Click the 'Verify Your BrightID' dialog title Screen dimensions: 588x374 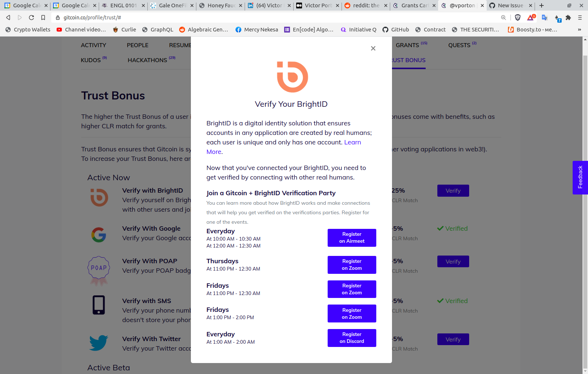coord(291,104)
